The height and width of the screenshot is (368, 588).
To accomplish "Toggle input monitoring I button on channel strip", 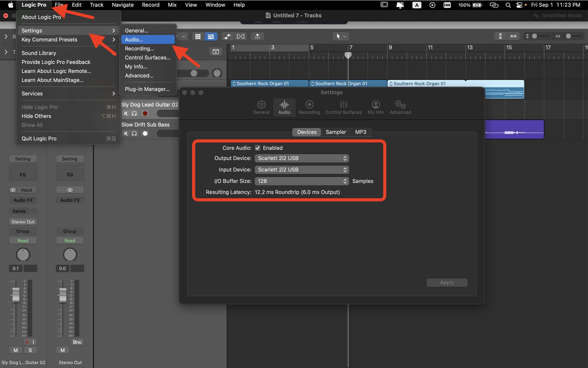I will coord(33,342).
